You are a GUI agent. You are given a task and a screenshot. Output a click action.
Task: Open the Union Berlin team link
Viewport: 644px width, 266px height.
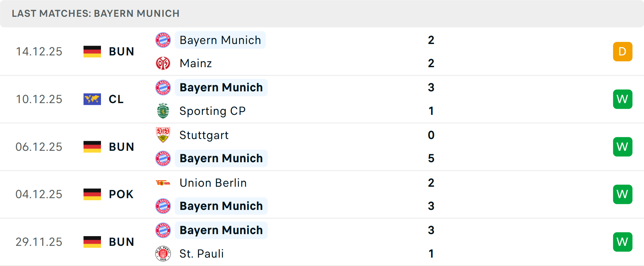pos(213,183)
